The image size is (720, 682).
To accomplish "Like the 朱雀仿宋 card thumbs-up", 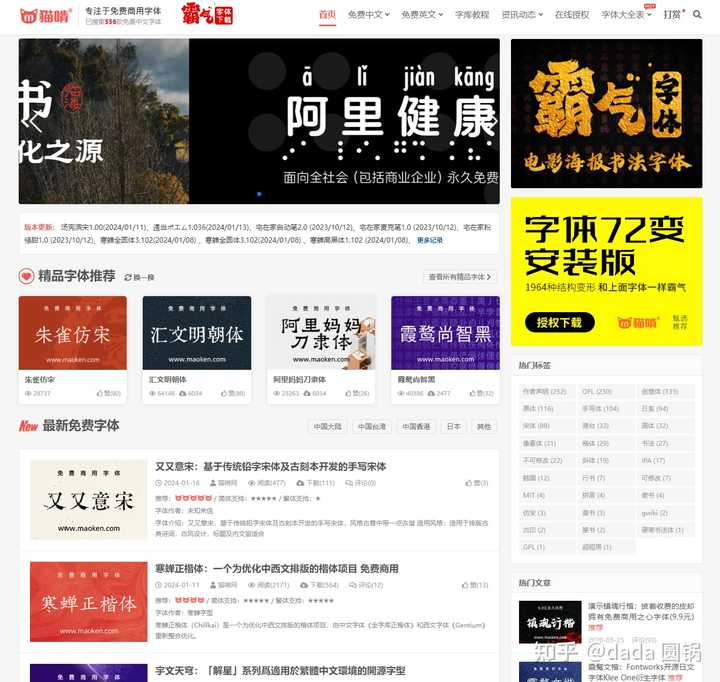I will [x=100, y=394].
